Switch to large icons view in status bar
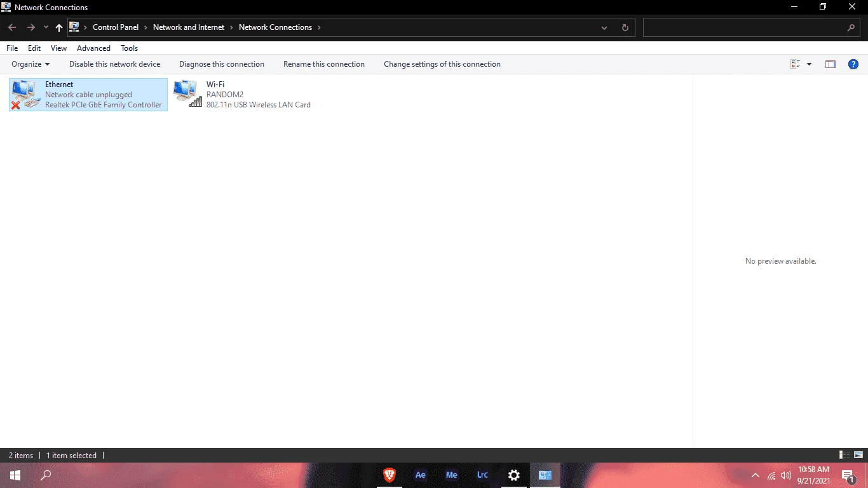 pyautogui.click(x=858, y=455)
